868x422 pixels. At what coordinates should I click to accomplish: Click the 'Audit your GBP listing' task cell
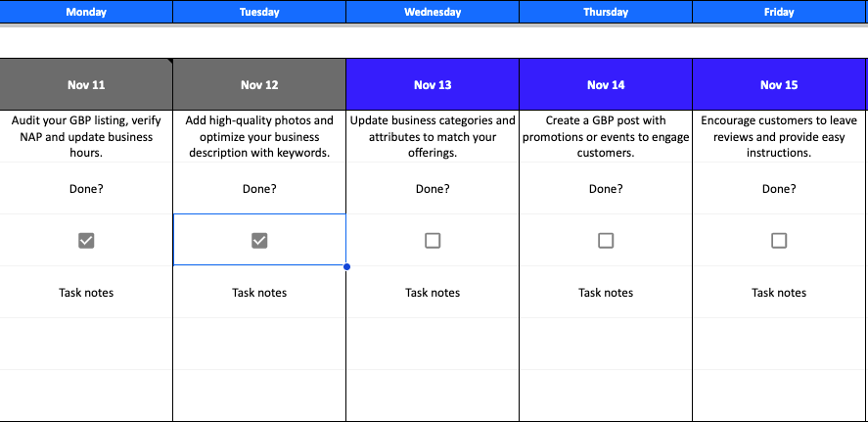click(x=86, y=136)
